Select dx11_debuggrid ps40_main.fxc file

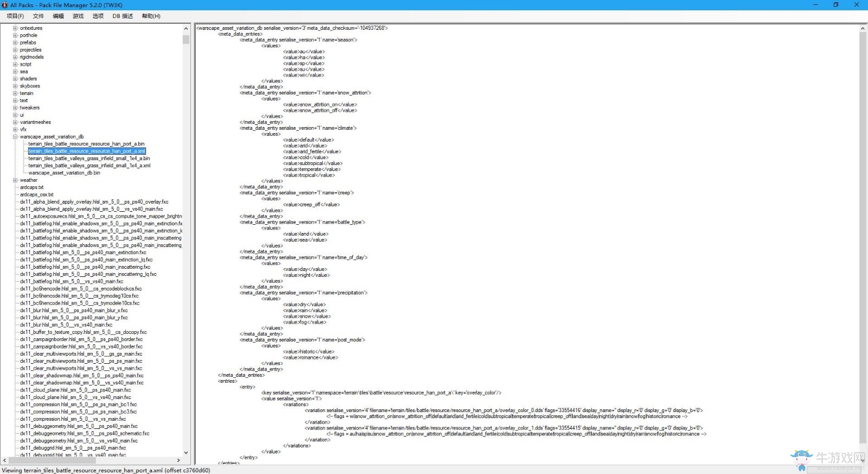[x=73, y=448]
